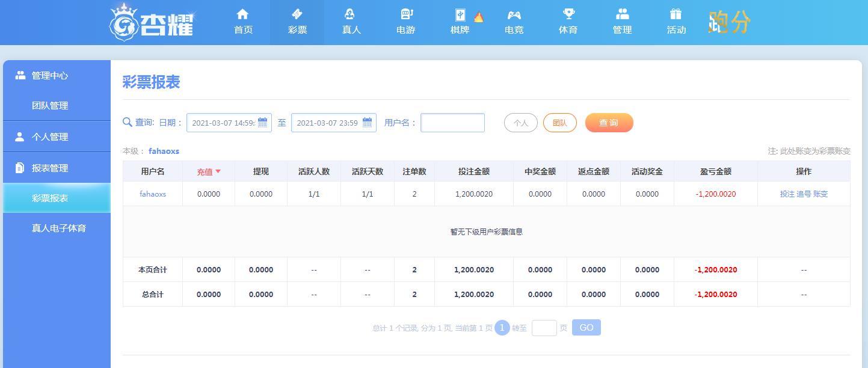This screenshot has width=868, height=368.
Task: Open the end date calendar icon
Action: point(367,123)
